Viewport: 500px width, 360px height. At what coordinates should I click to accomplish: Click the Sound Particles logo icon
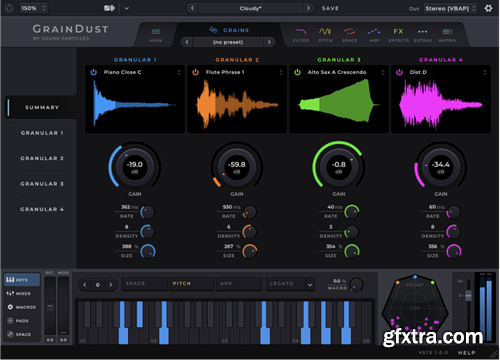tap(9, 8)
